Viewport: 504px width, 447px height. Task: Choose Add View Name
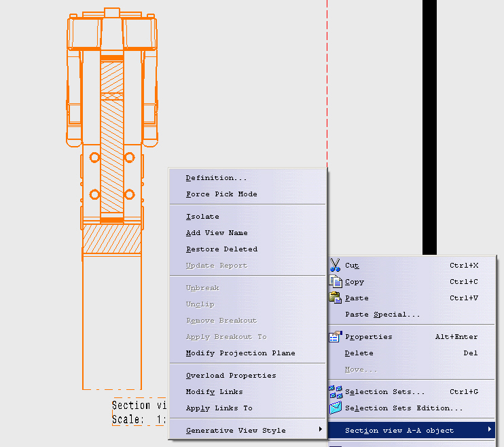click(x=217, y=232)
